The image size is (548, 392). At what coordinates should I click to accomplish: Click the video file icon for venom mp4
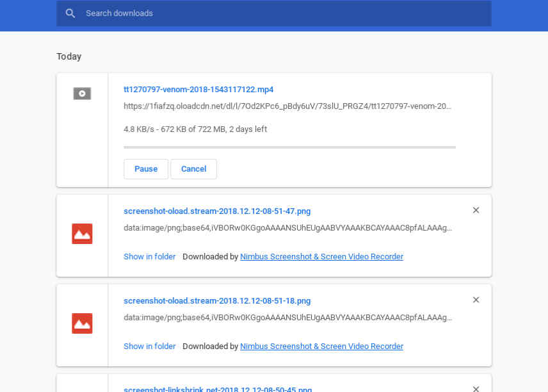[82, 94]
